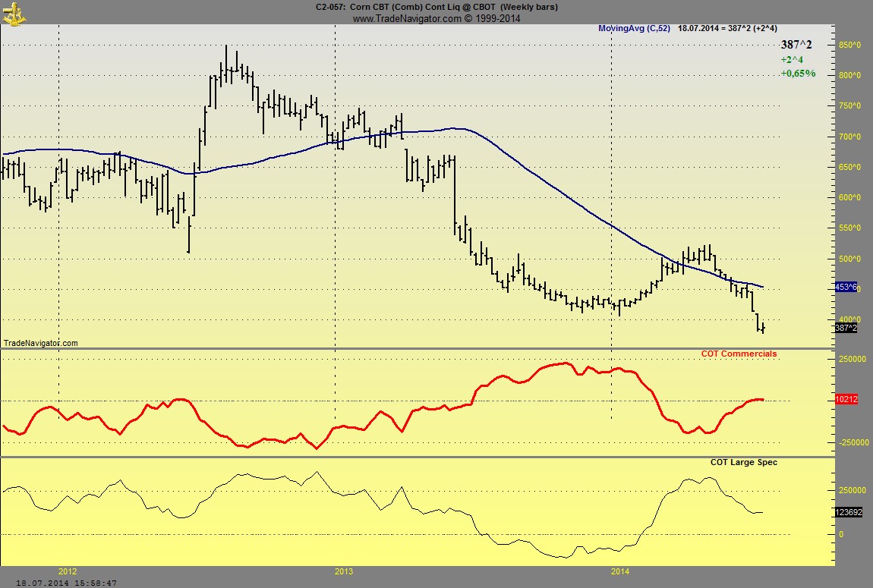Click the large bold 387^2 price readout
Screen dimensions: 873x588
(x=796, y=45)
